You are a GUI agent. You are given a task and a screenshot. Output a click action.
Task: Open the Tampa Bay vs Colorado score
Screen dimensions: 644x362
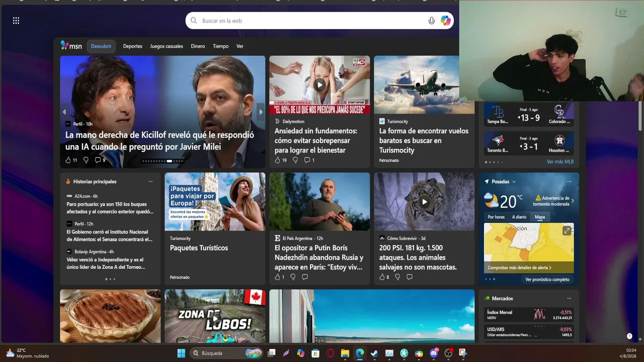tap(529, 114)
